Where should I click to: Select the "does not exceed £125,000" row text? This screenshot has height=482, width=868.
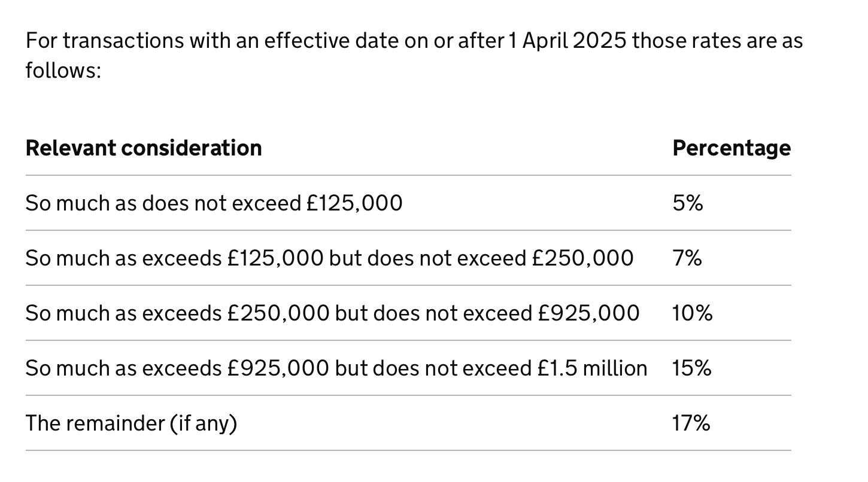214,203
